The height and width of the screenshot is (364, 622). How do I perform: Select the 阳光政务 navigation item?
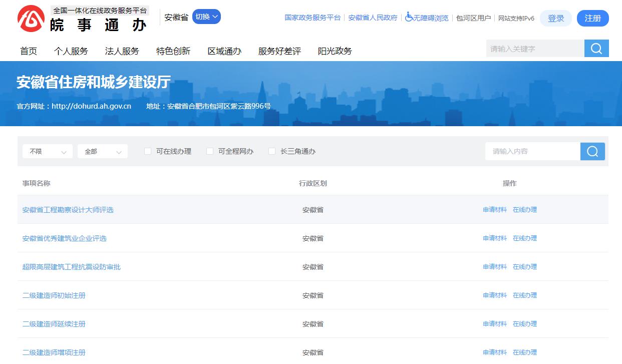pos(334,51)
